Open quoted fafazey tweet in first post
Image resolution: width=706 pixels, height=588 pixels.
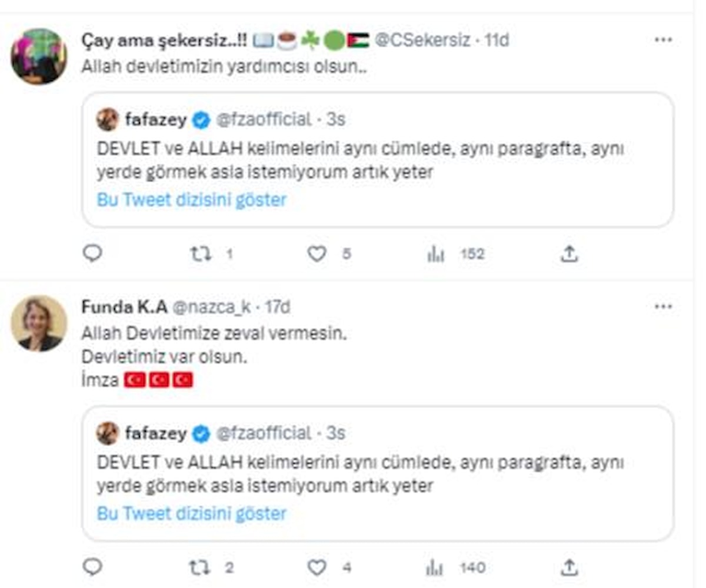pos(377,159)
